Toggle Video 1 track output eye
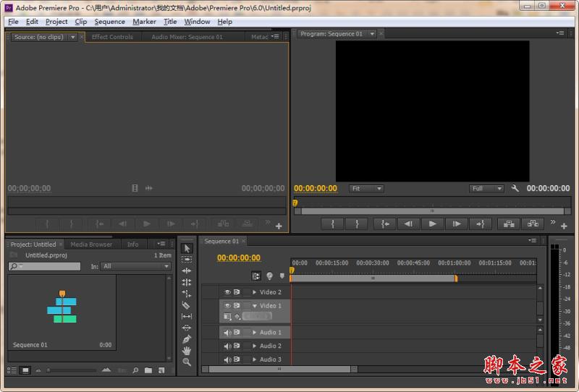The height and width of the screenshot is (392, 579). coord(227,306)
